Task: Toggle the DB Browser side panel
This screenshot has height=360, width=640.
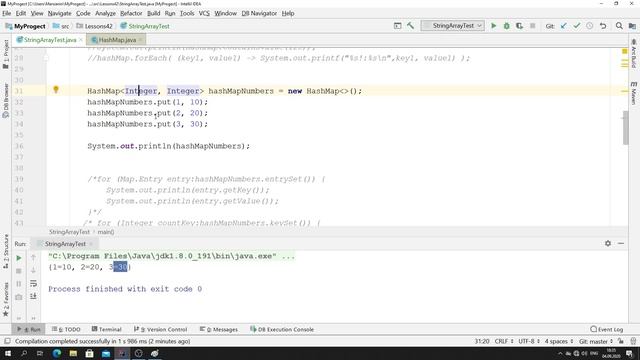Action: (6, 100)
